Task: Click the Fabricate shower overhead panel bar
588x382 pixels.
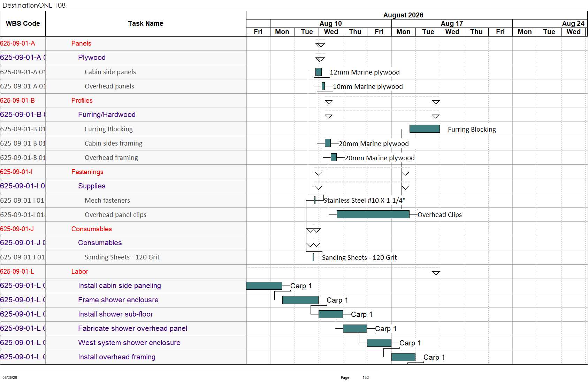Action: pos(355,329)
